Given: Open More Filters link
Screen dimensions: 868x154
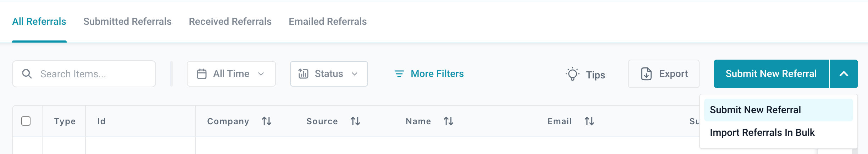Looking at the screenshot, I should coord(437,74).
